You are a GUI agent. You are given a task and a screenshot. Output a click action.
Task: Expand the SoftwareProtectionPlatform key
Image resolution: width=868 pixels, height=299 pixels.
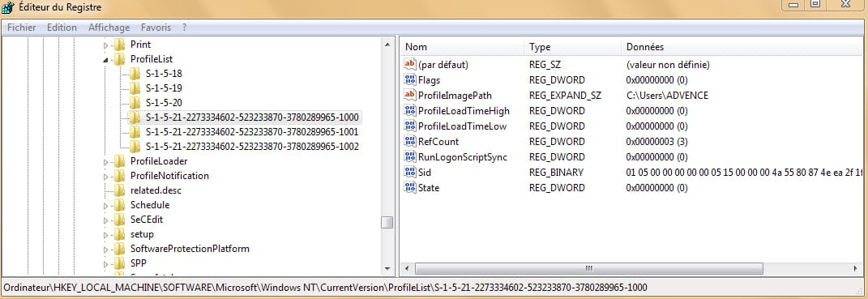coord(105,250)
